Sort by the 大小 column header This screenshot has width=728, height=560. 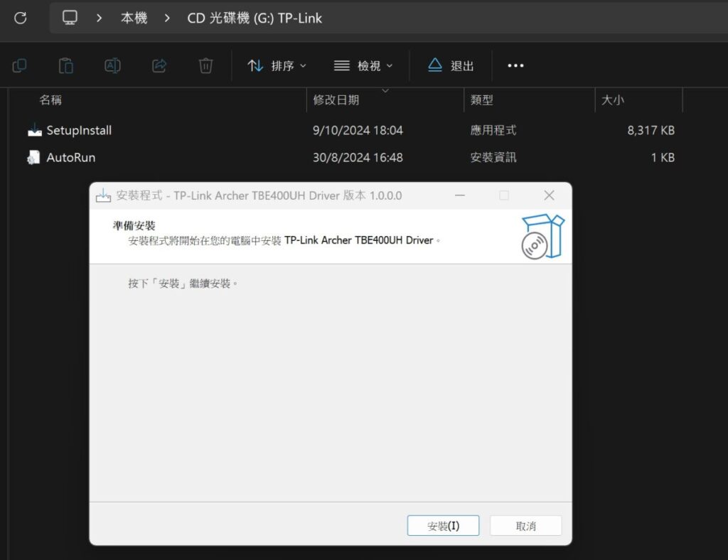(613, 99)
